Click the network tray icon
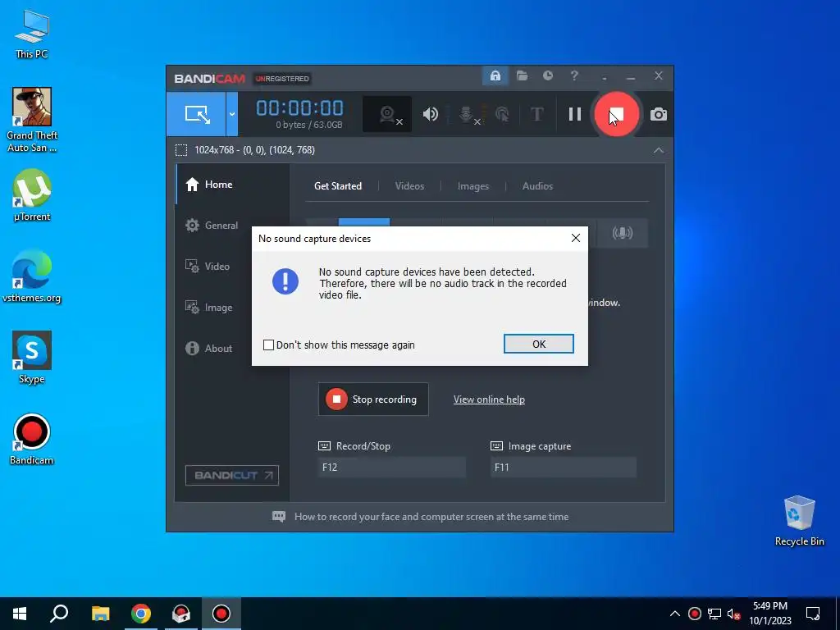840x630 pixels. click(x=714, y=614)
